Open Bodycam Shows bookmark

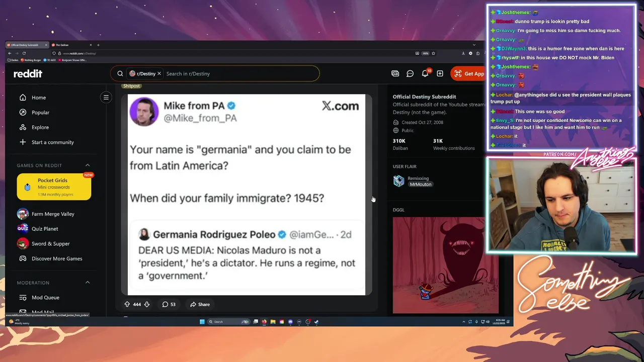pyautogui.click(x=72, y=60)
